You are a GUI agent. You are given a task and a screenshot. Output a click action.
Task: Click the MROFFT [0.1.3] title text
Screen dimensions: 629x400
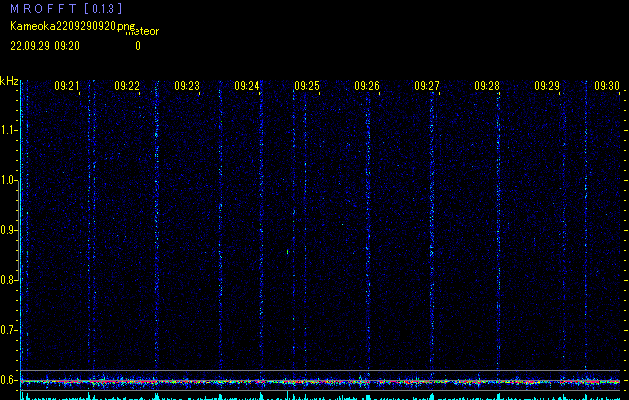[66, 8]
